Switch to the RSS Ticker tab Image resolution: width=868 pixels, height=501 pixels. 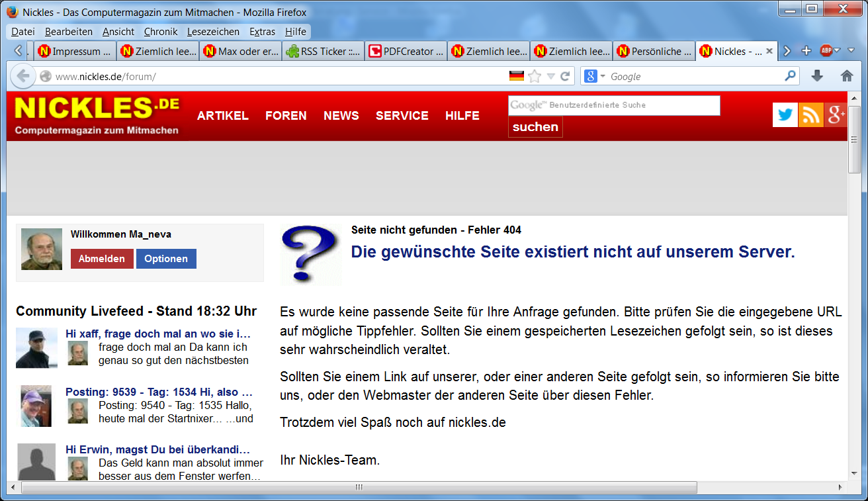tap(323, 51)
